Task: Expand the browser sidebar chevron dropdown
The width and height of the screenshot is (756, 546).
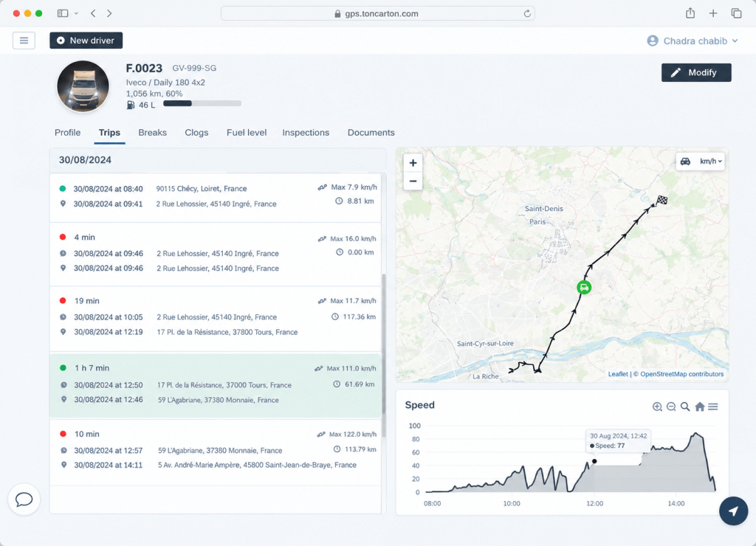Action: point(76,13)
